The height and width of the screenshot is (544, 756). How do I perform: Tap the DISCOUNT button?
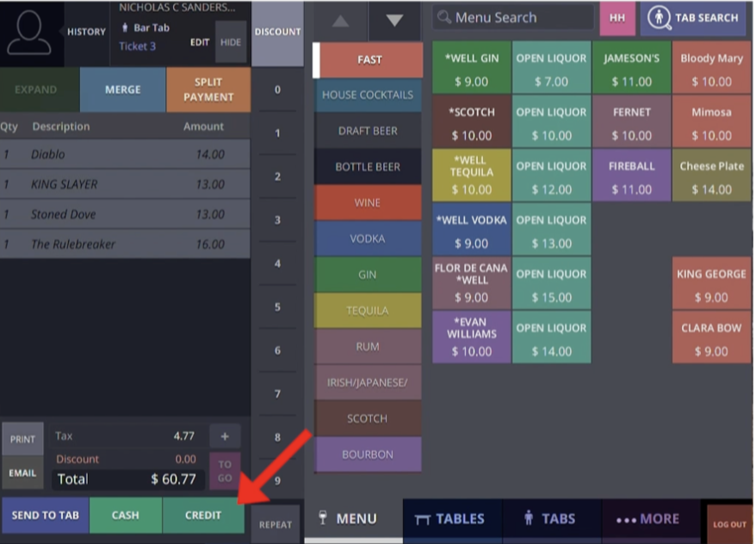click(278, 33)
